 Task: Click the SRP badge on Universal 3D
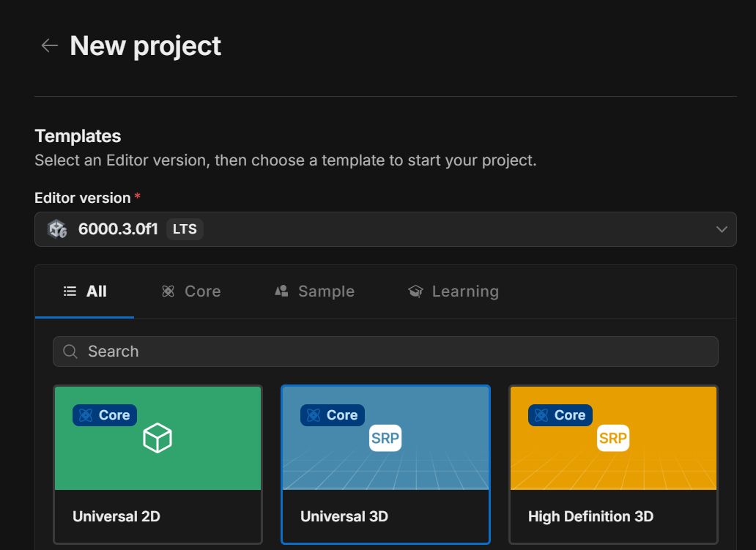pyautogui.click(x=385, y=438)
